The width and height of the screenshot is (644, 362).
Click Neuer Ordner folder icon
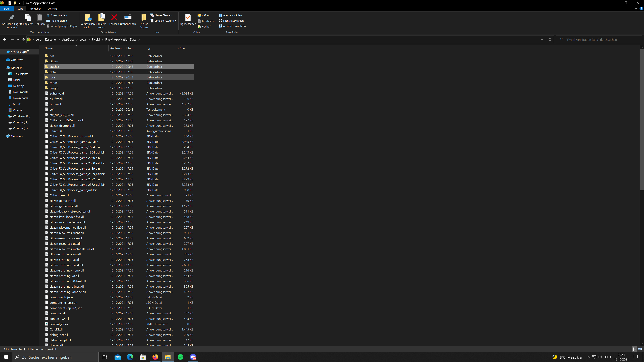click(x=144, y=17)
